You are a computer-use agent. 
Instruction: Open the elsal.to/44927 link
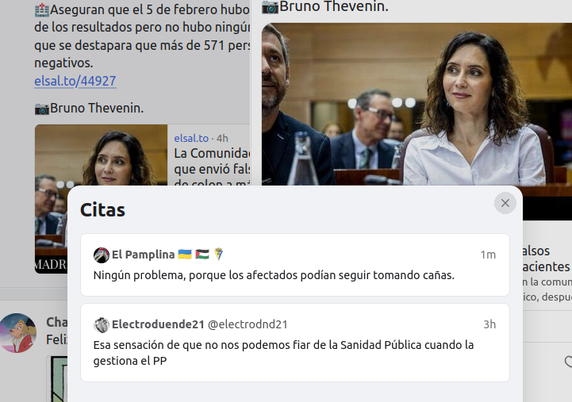point(75,81)
